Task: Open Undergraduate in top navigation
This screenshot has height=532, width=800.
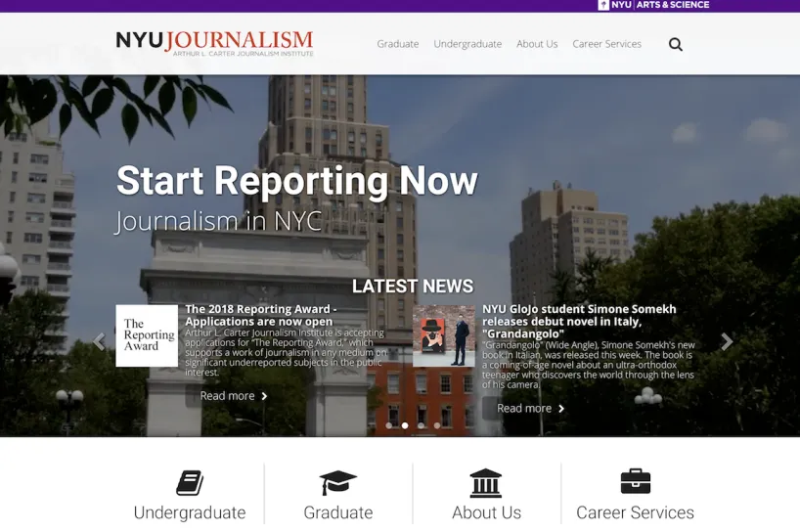Action: (467, 44)
